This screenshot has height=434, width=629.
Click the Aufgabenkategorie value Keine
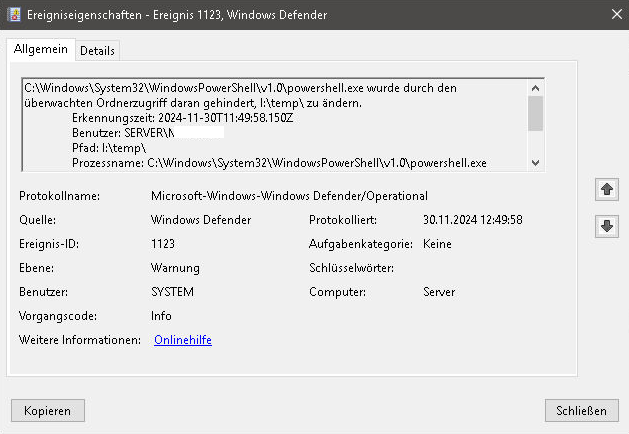tap(437, 244)
